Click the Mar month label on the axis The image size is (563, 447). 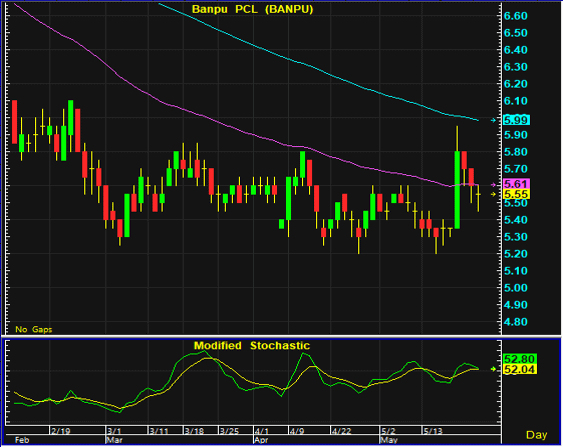coord(114,440)
